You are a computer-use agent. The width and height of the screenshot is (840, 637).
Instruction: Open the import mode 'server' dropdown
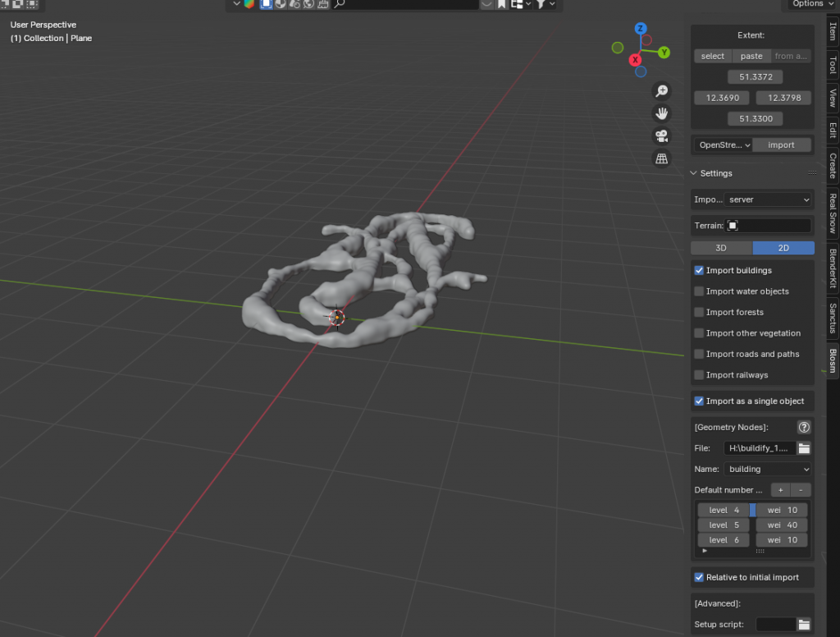[x=769, y=199]
